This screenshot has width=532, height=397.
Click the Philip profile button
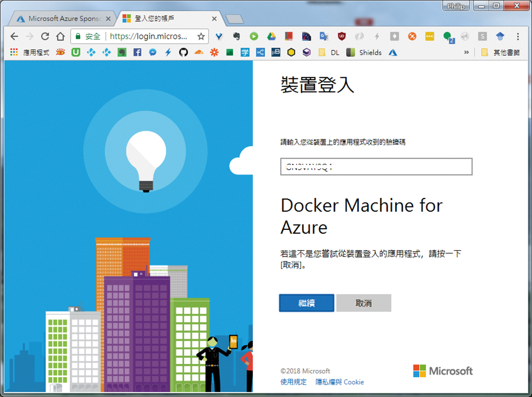456,6
